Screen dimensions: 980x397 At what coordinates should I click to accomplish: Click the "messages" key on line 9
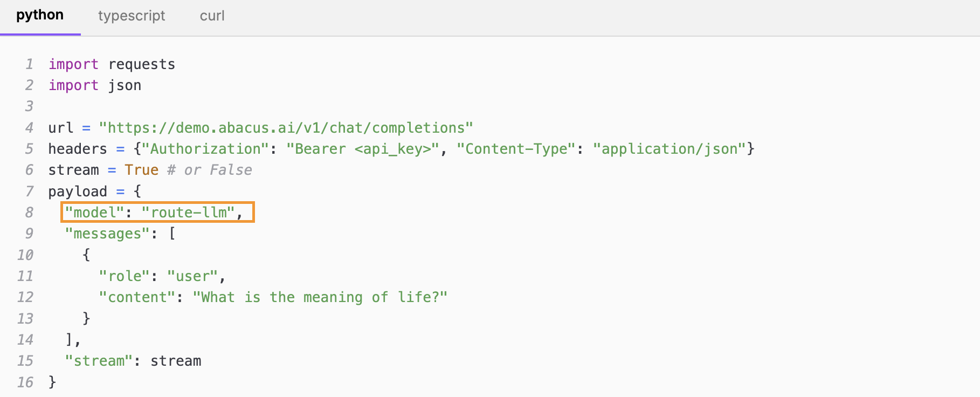click(107, 234)
